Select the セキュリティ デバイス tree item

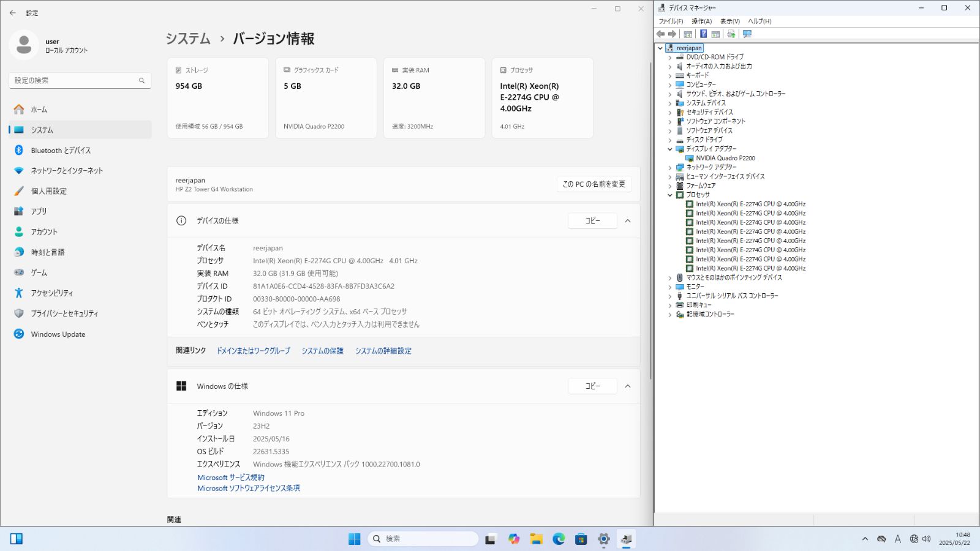709,112
